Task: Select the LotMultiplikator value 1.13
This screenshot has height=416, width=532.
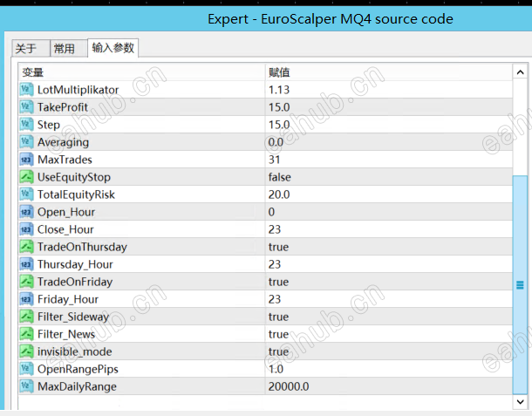Action: pyautogui.click(x=279, y=90)
